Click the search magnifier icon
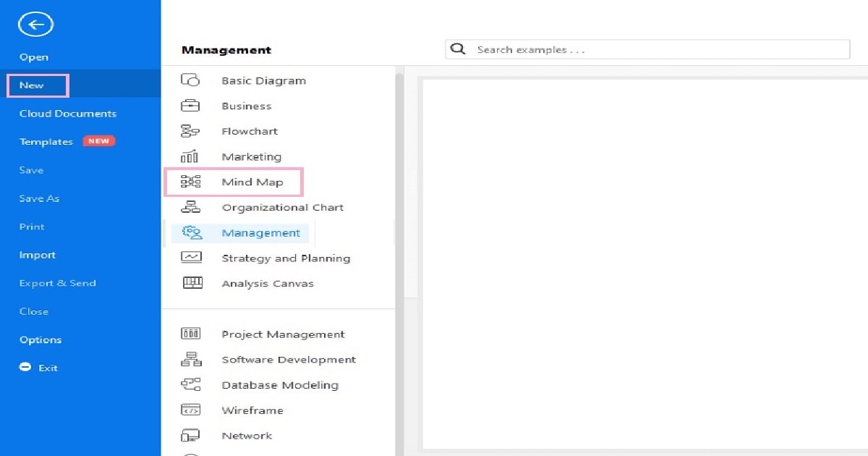 (457, 49)
